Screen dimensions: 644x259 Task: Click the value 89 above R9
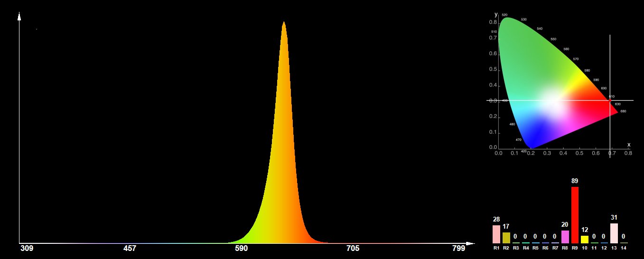click(x=575, y=181)
